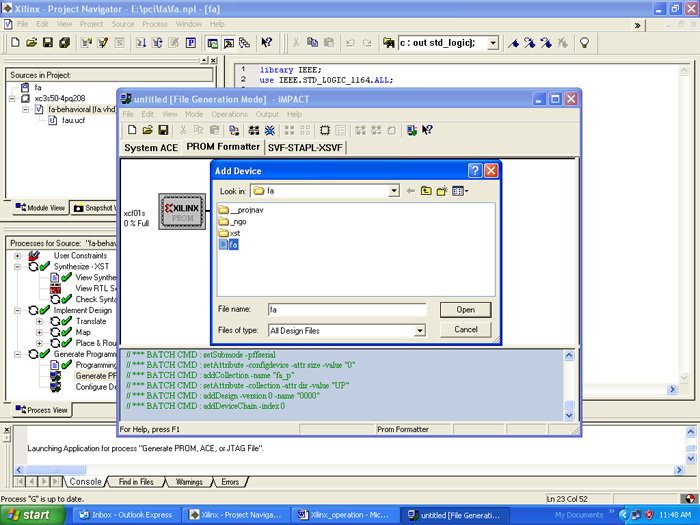The width and height of the screenshot is (700, 525).
Task: Click the question mark help button in Add Device
Action: click(x=475, y=171)
